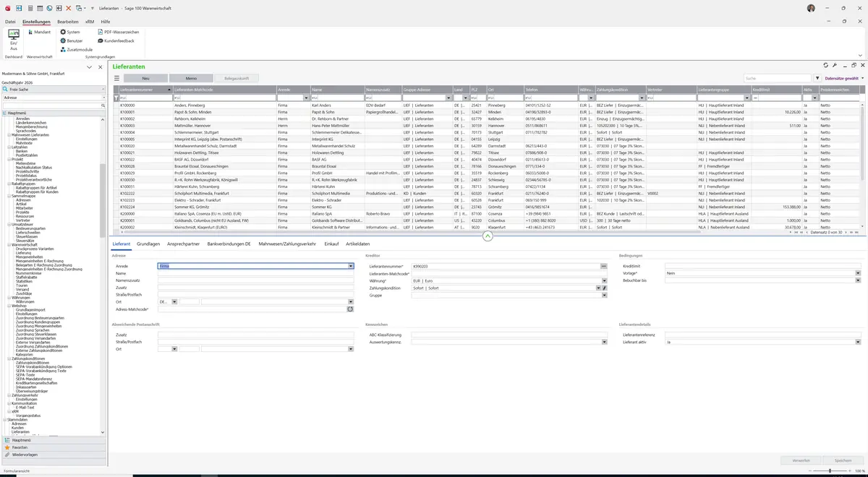Open the Anrede dropdown
Image resolution: width=868 pixels, height=477 pixels.
[x=351, y=266]
